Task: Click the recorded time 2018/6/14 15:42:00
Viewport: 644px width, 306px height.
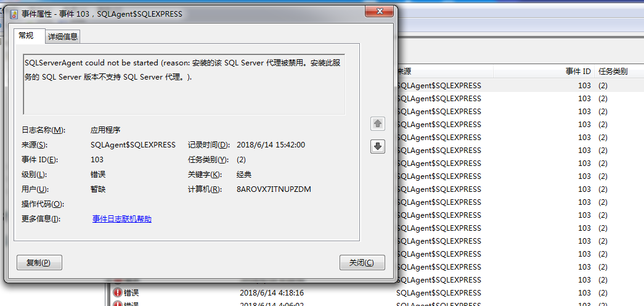Action: (271, 145)
